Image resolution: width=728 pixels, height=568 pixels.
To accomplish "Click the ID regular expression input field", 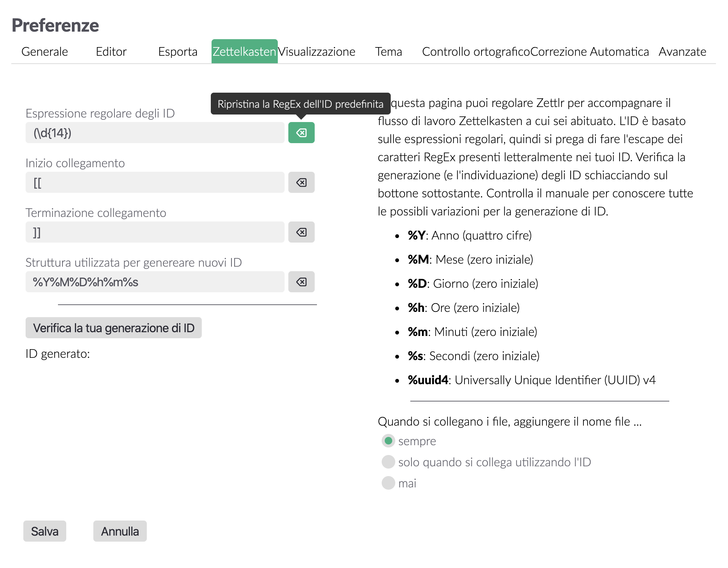I will (154, 133).
